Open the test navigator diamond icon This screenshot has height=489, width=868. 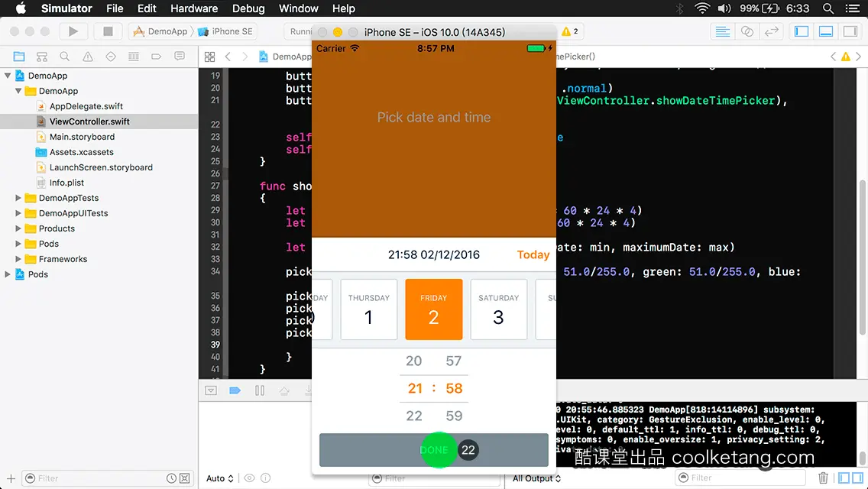click(111, 57)
